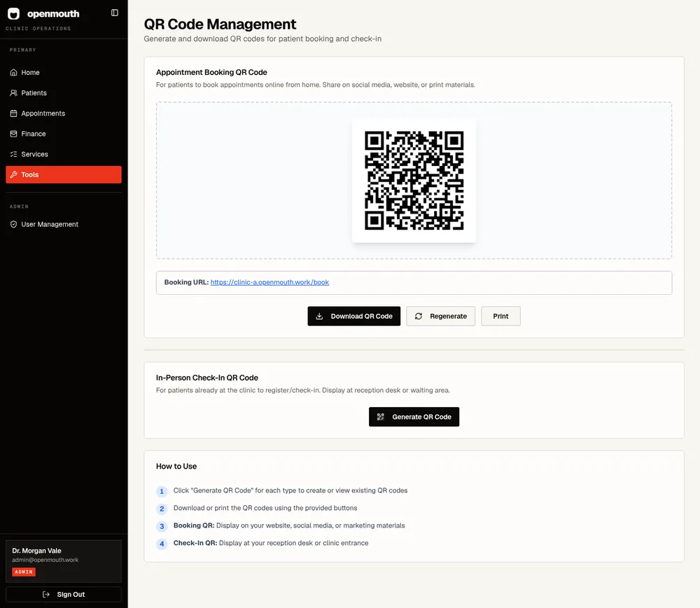This screenshot has height=608, width=700.
Task: Click the Finance card icon
Action: [14, 134]
